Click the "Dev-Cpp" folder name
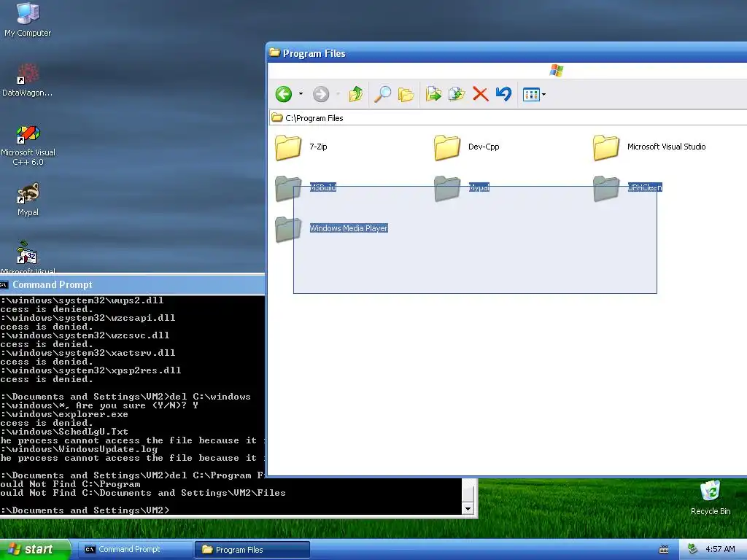Viewport: 747px width, 560px height. pyautogui.click(x=484, y=147)
